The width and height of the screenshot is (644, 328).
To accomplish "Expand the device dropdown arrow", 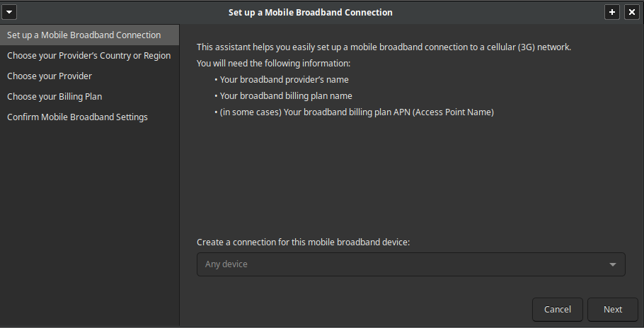I will pyautogui.click(x=612, y=265).
